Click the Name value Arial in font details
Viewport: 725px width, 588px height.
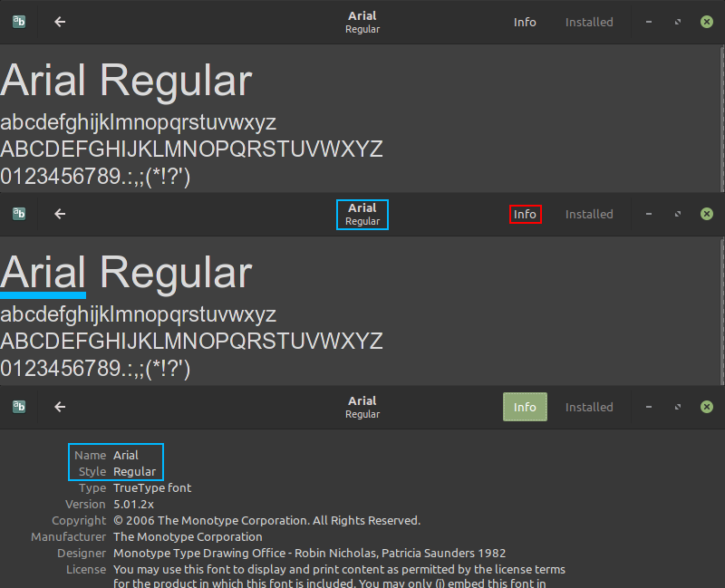126,456
